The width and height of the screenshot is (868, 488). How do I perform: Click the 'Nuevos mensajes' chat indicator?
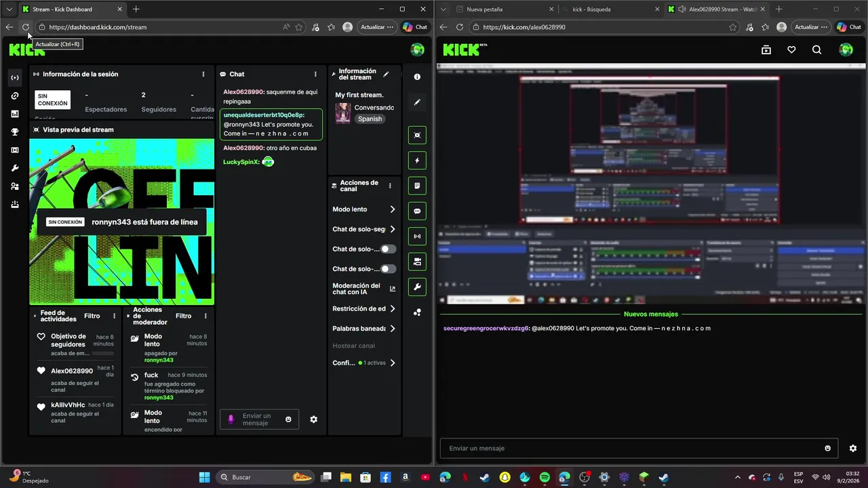click(650, 314)
